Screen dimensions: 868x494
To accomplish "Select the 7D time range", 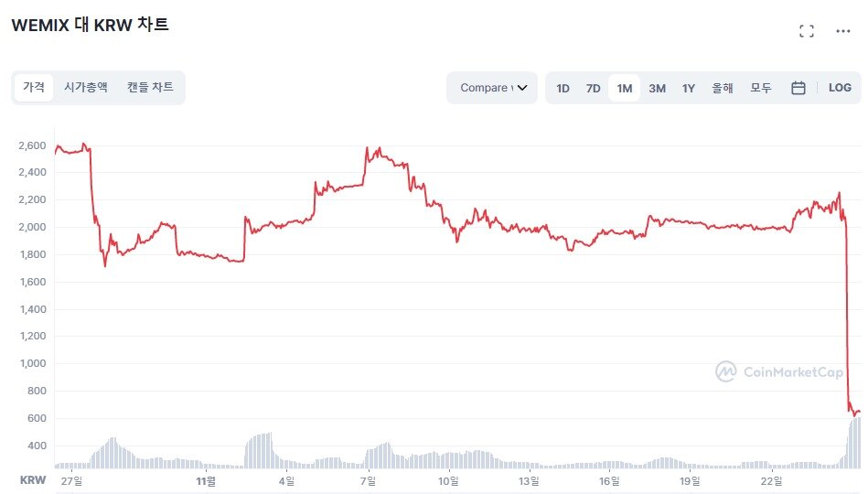I will click(593, 88).
